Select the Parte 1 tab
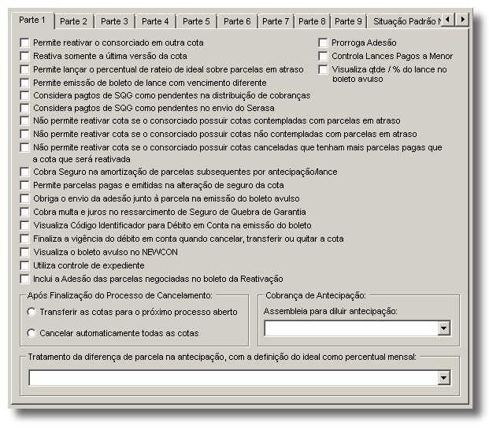 click(x=32, y=20)
